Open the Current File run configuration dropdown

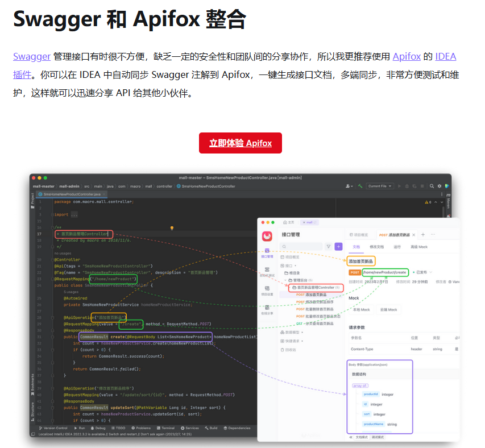pyautogui.click(x=380, y=185)
